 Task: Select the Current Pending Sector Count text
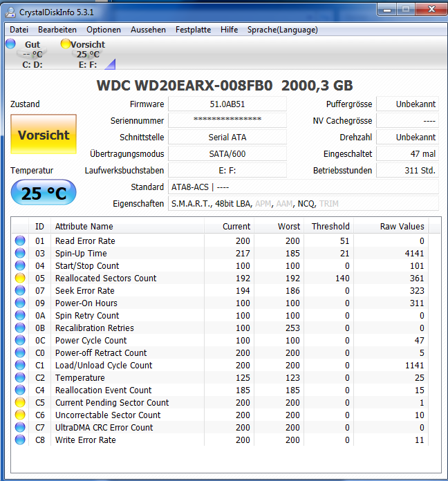click(112, 402)
